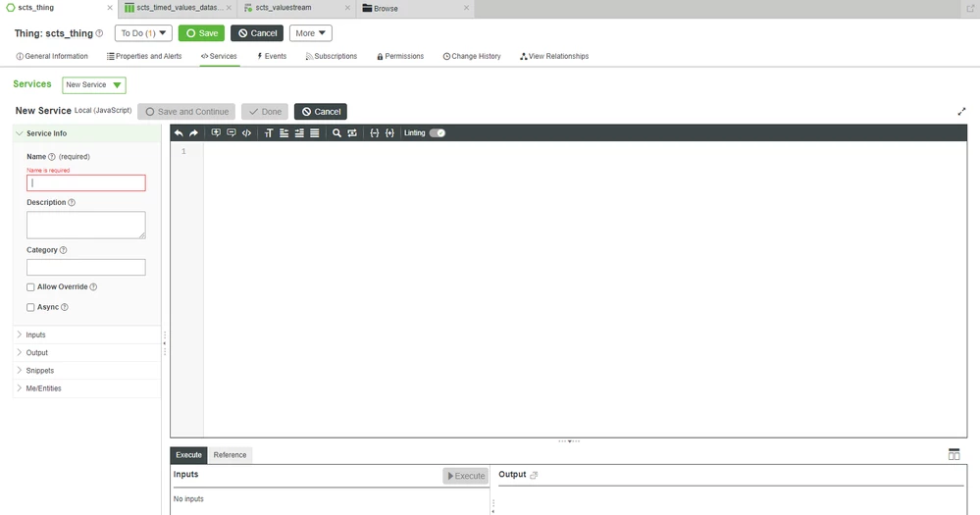Open the Properties and Alerts tab
The image size is (980, 515).
pyautogui.click(x=144, y=56)
